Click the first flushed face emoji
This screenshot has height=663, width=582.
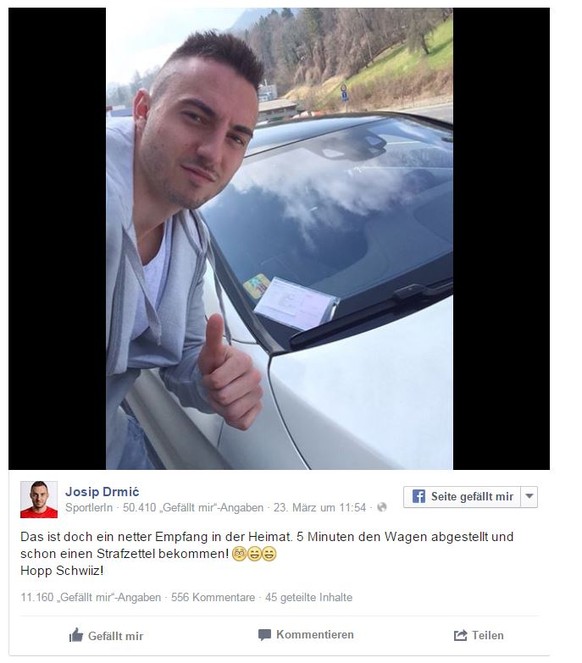pos(239,553)
